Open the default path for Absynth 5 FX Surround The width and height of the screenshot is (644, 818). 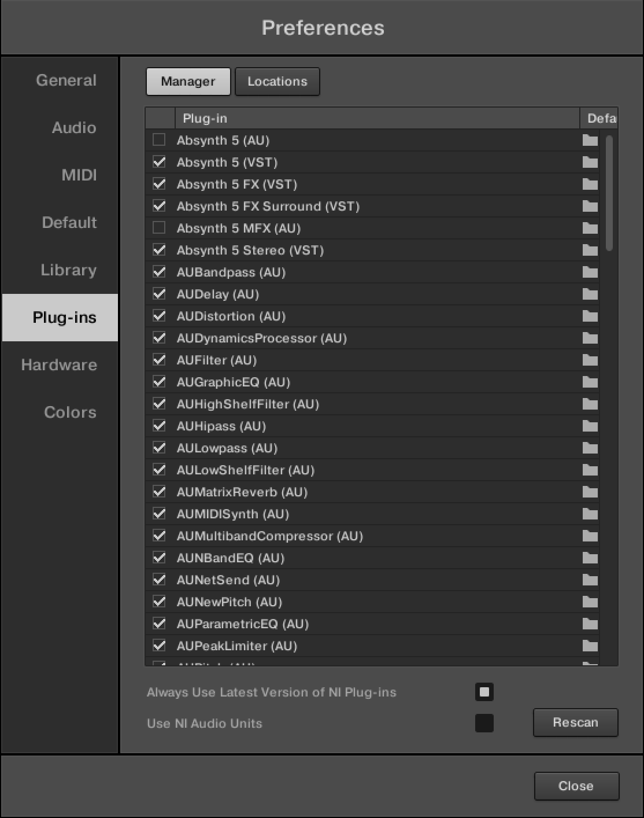[591, 205]
